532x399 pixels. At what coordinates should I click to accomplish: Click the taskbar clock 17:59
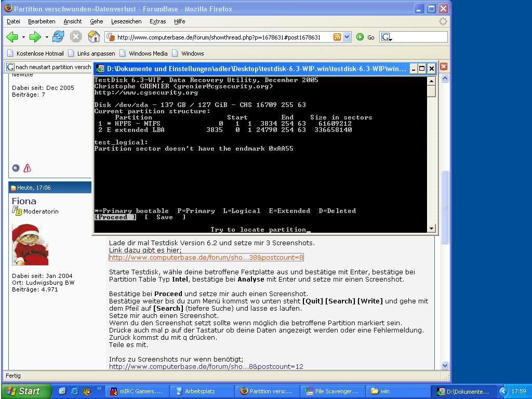click(519, 391)
